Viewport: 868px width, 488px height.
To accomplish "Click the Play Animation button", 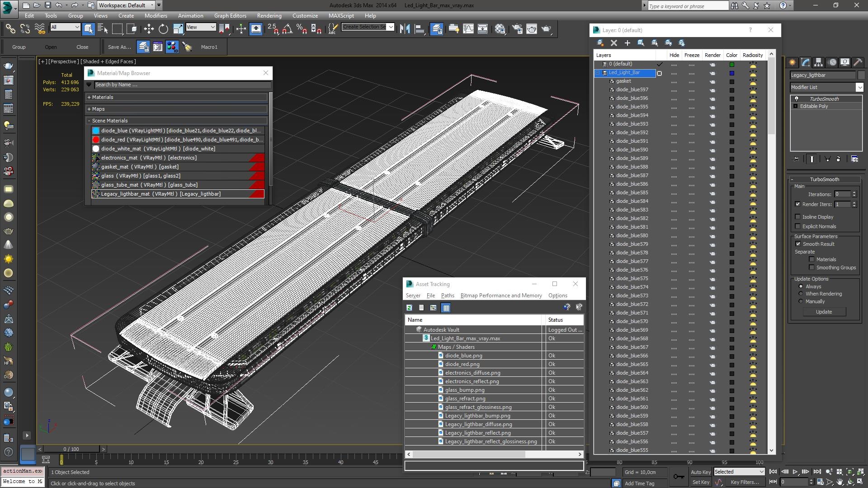I will click(795, 472).
